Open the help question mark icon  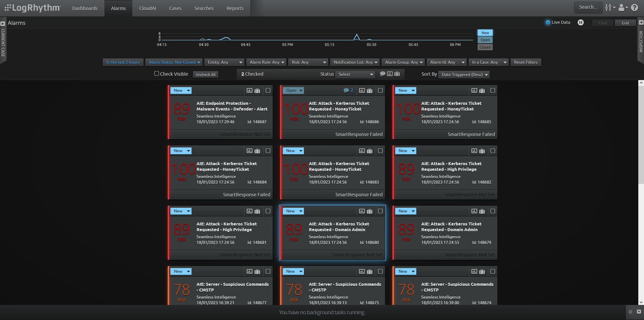(635, 7)
